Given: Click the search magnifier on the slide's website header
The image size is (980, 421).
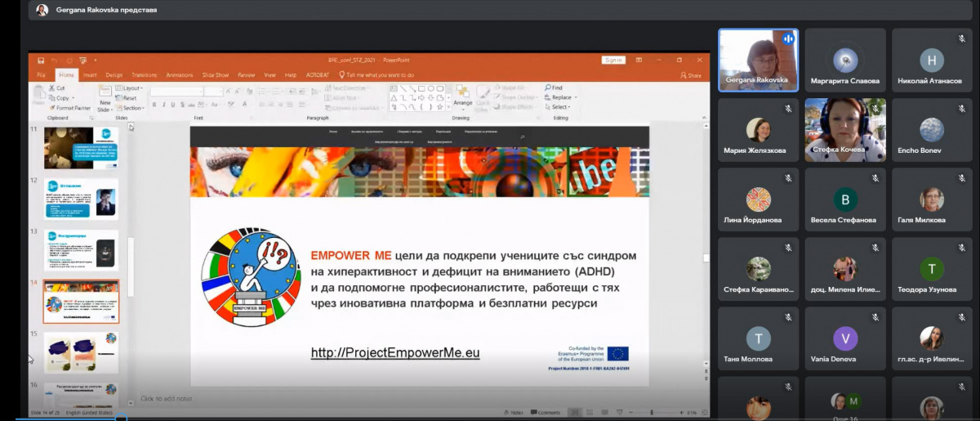Looking at the screenshot, I should pyautogui.click(x=523, y=137).
